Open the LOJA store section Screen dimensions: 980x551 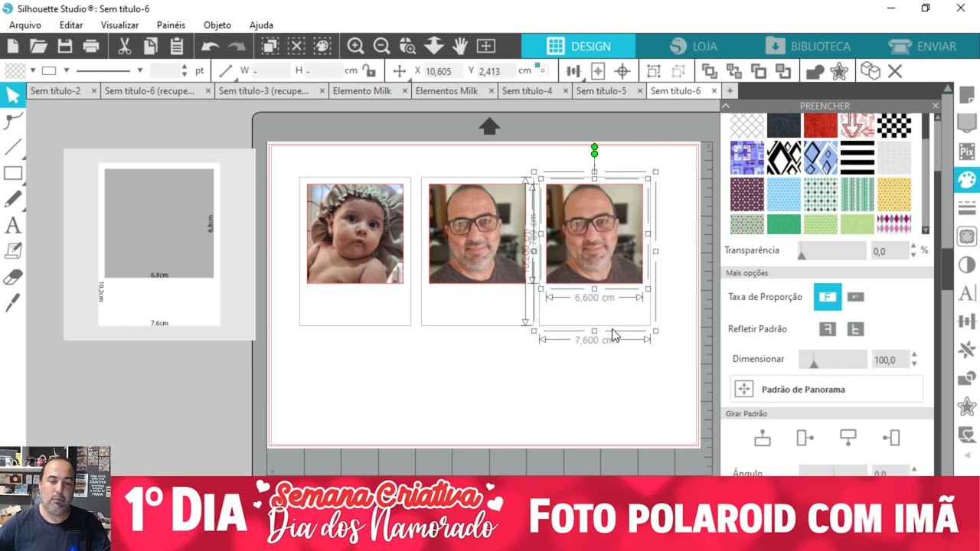[x=693, y=46]
